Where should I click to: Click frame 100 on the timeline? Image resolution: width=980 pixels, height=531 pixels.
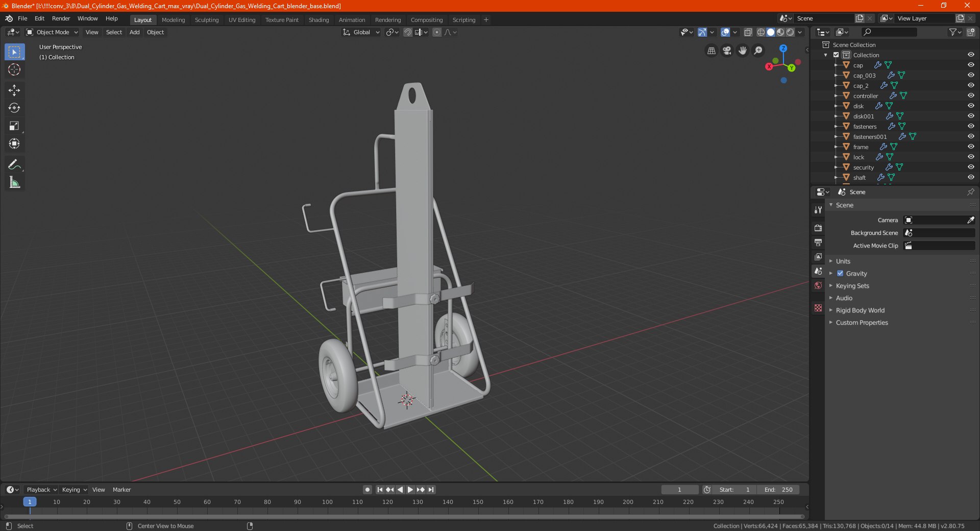(x=327, y=502)
